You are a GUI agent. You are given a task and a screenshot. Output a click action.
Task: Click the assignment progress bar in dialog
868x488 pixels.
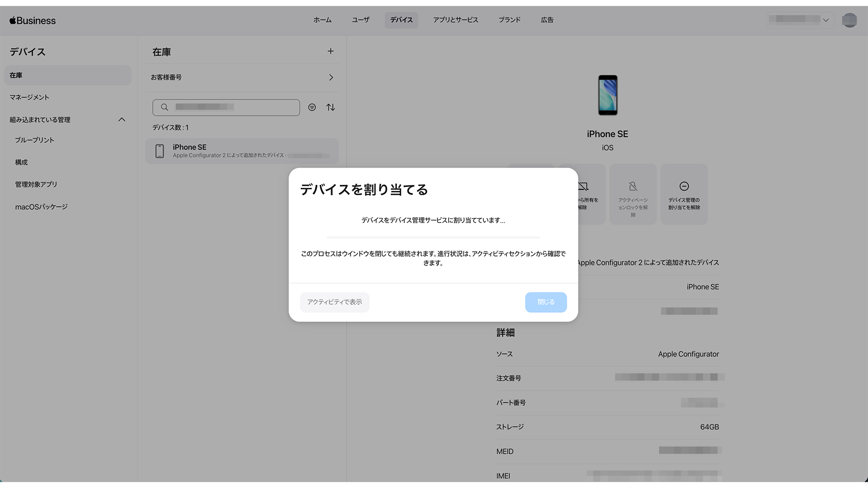433,237
